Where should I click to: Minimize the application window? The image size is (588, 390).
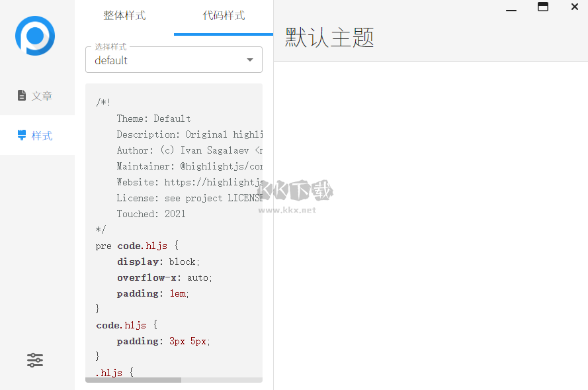(x=511, y=9)
